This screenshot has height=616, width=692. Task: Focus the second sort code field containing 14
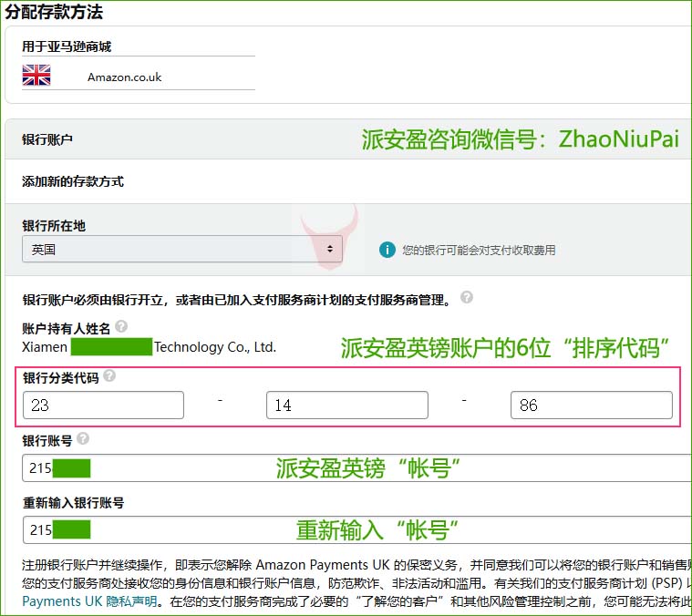tap(346, 405)
